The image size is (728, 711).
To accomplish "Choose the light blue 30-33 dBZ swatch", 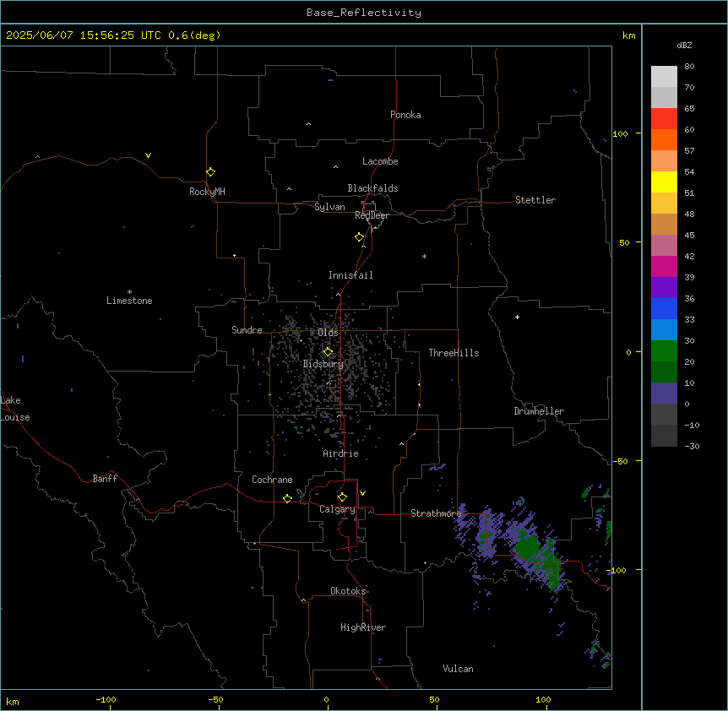I will (664, 329).
